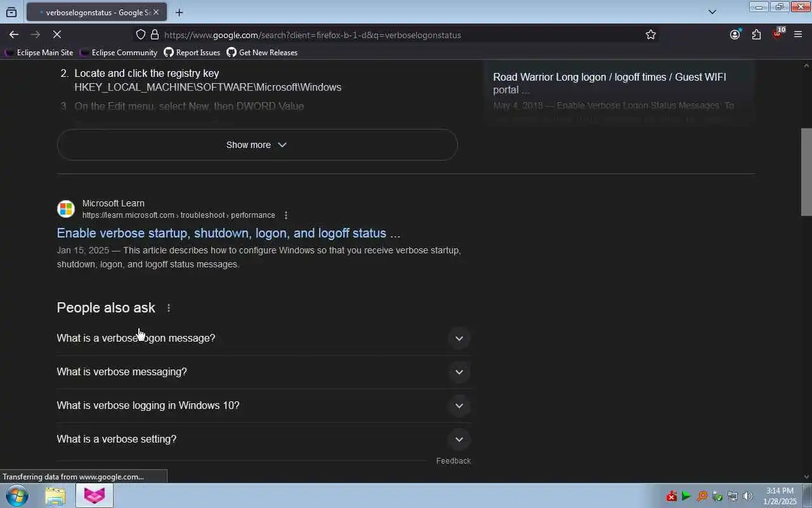Expand snippet with Show more button
812x508 pixels.
(257, 145)
